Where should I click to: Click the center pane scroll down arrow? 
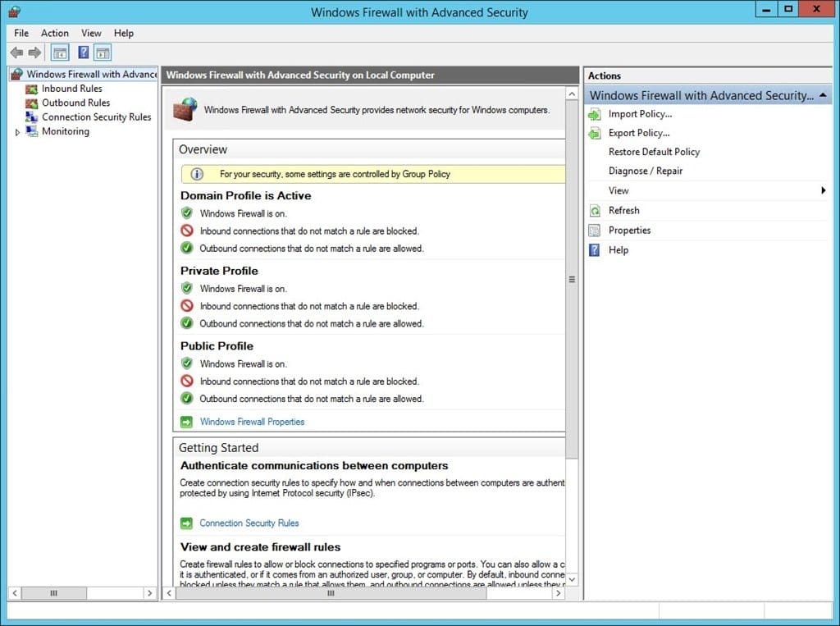(572, 579)
